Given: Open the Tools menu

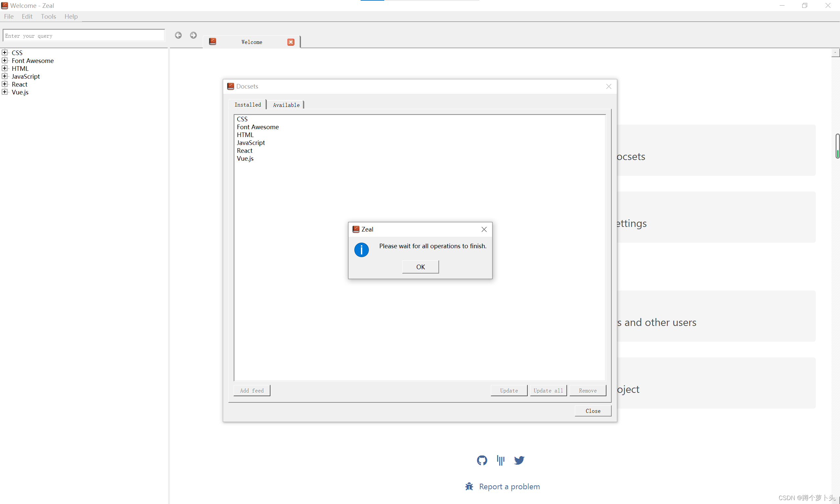Looking at the screenshot, I should [x=49, y=16].
